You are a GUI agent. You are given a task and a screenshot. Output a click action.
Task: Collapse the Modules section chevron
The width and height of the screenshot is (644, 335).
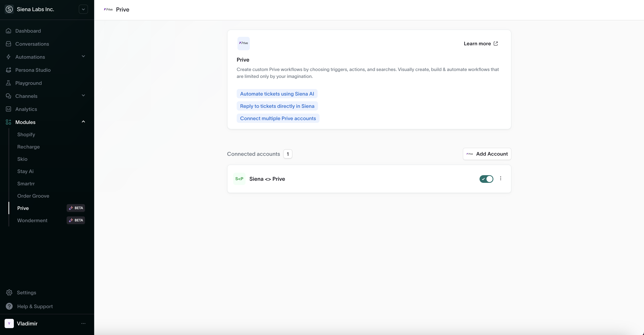(x=83, y=122)
